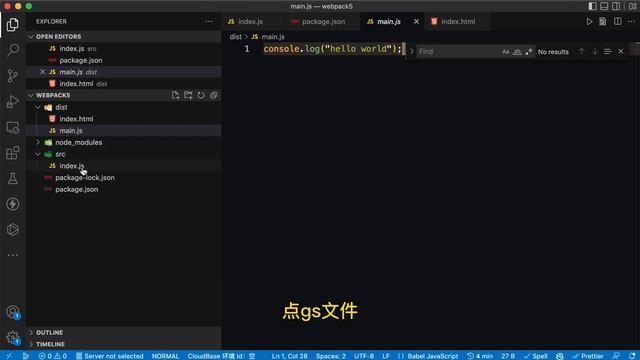This screenshot has width=640, height=360.
Task: Go to next find match
Action: coord(595,51)
